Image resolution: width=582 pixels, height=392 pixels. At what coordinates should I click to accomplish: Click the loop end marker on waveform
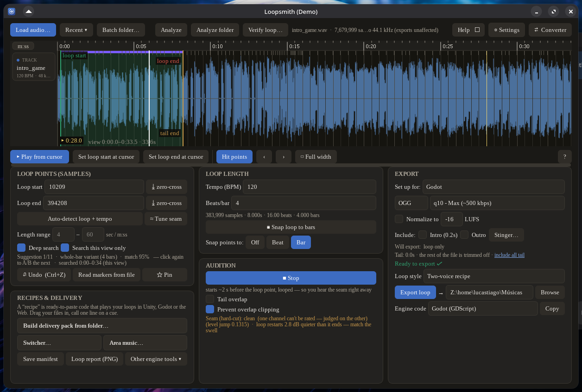[x=168, y=61]
